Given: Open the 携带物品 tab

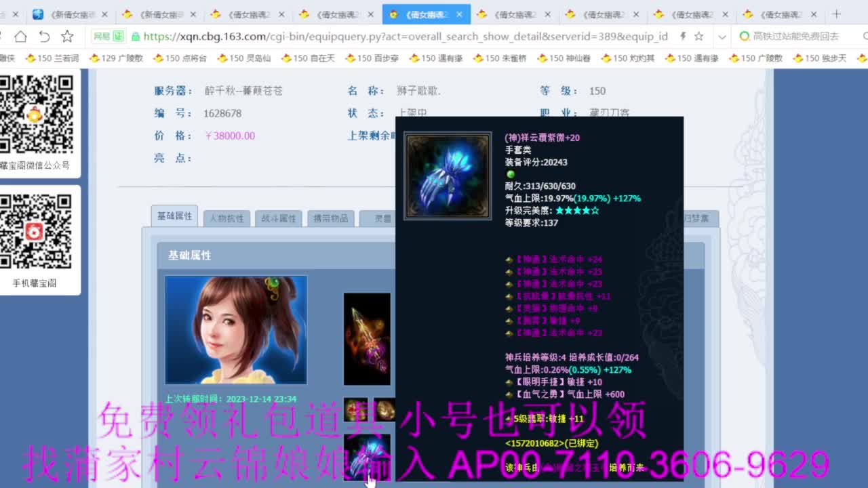Looking at the screenshot, I should tap(331, 218).
